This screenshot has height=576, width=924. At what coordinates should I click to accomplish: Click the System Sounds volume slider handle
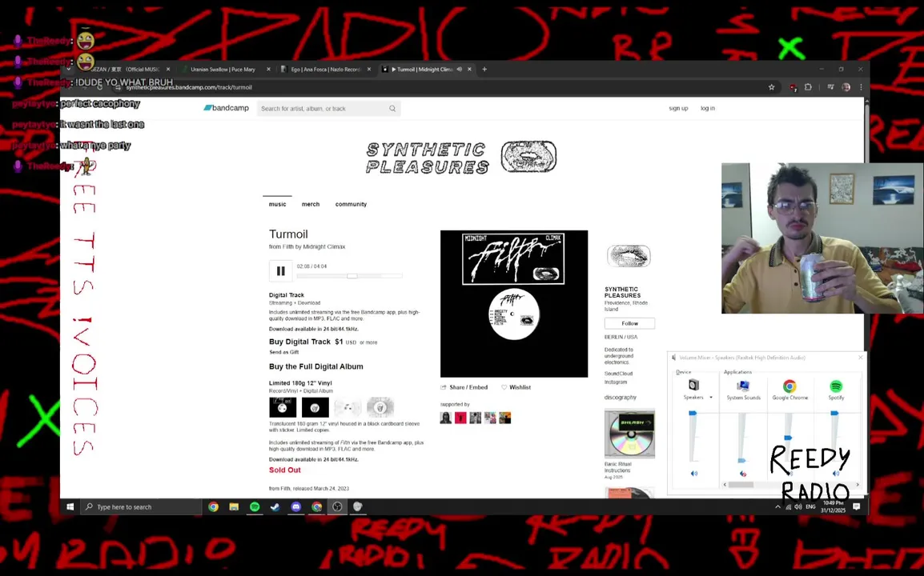[741, 461]
